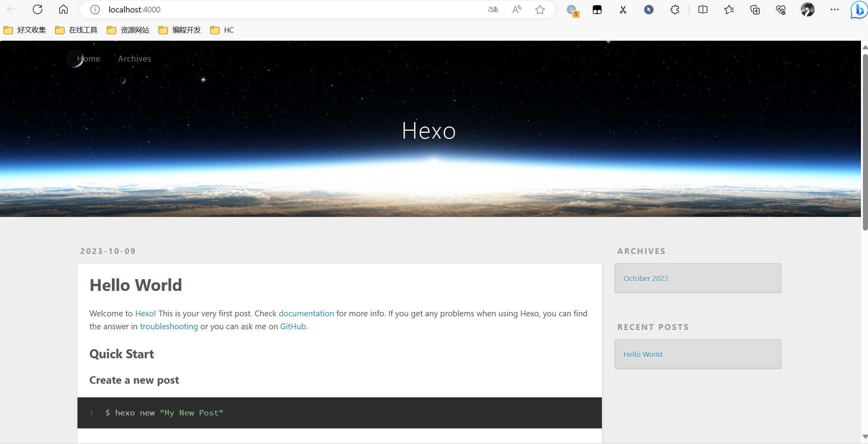The height and width of the screenshot is (444, 868).
Task: Open the user profile avatar
Action: tap(807, 9)
